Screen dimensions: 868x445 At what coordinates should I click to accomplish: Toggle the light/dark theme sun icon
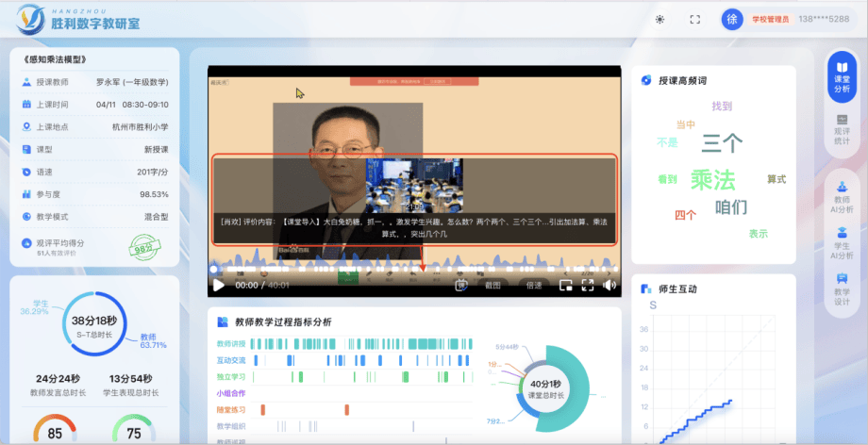pos(659,19)
